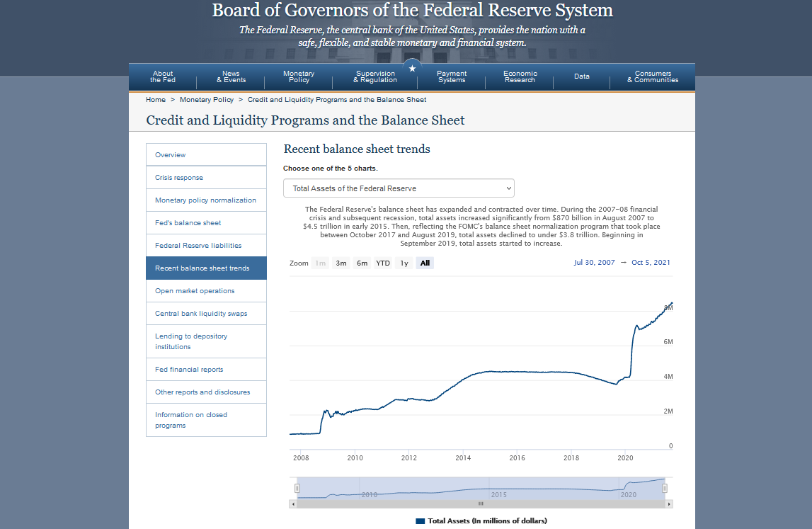Click the 2020 label on the chart x-axis

coord(625,458)
